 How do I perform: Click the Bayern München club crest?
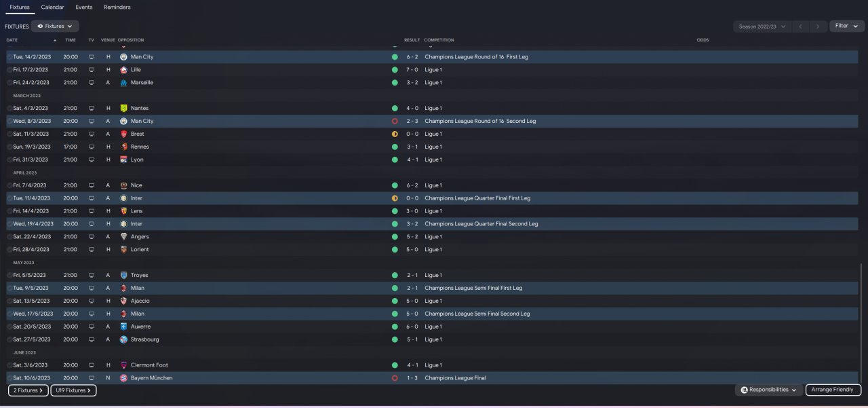tap(123, 378)
